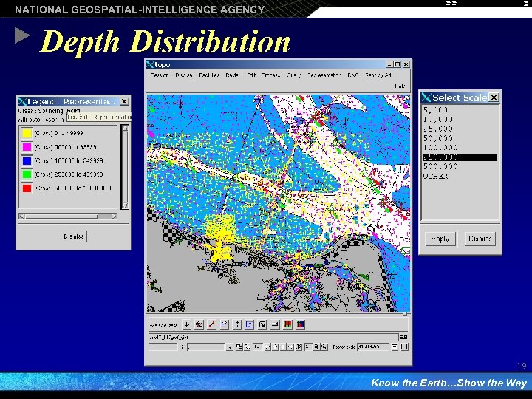The height and width of the screenshot is (399, 532).
Task: Click the red and green grid icon
Action: (287, 324)
